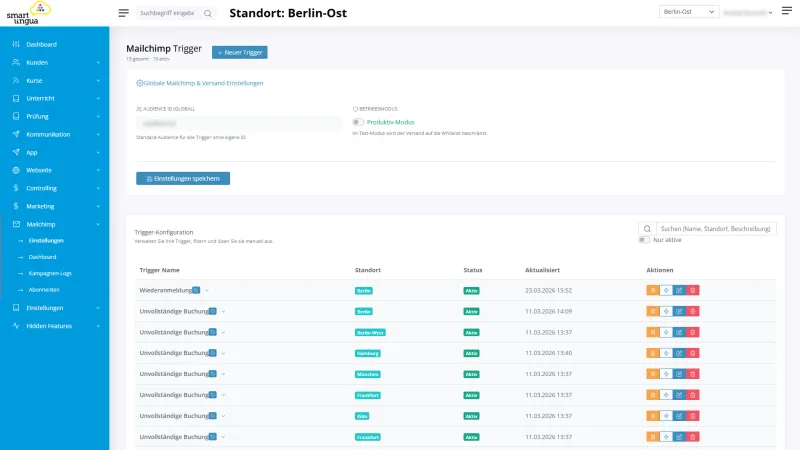Open the user account dropdown in header
Viewport: 800px width, 450px height.
coord(747,12)
